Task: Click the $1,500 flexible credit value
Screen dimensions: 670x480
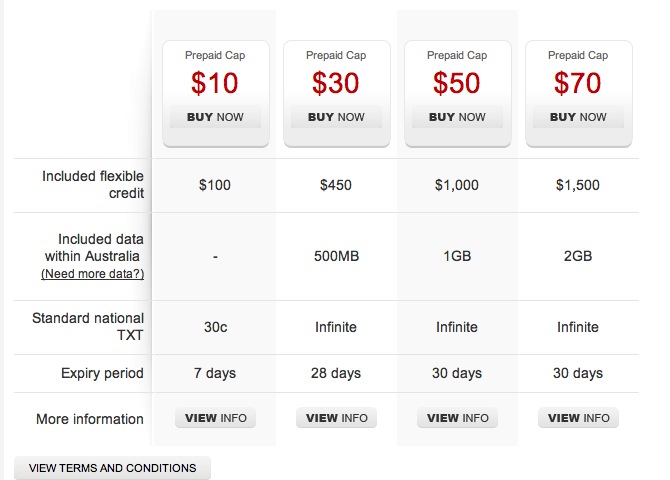Action: coord(578,185)
